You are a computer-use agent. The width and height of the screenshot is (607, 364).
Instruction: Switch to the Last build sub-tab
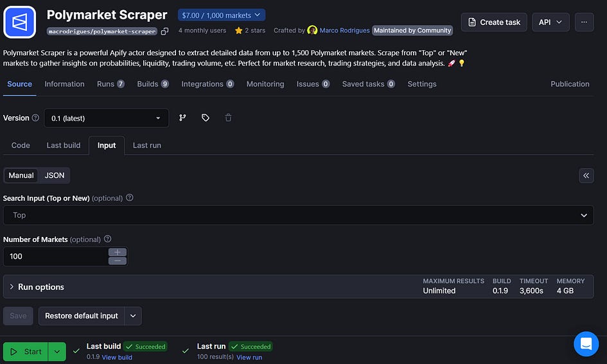[x=64, y=146]
